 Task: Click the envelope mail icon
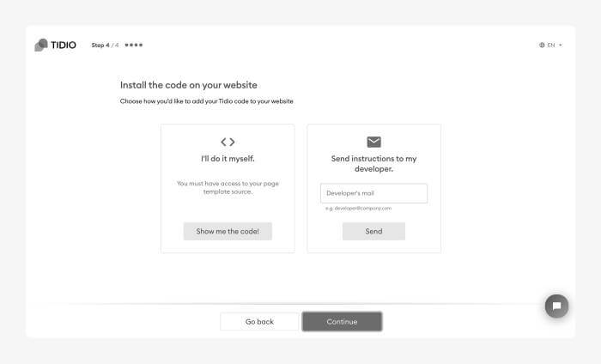373,142
